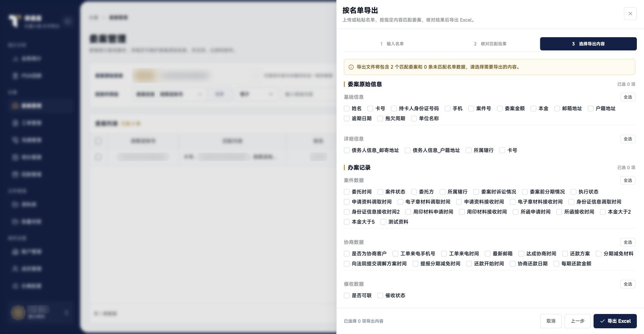Select all in 协商数据 section

(628, 242)
